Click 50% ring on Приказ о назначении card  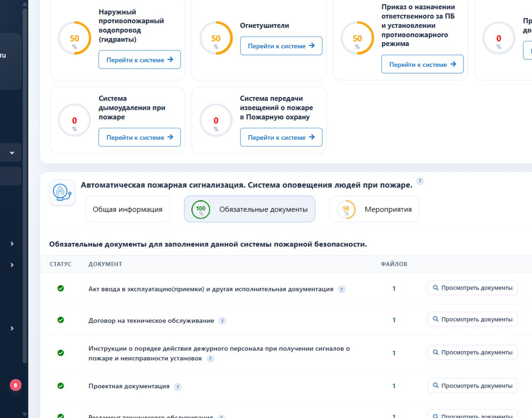pyautogui.click(x=357, y=38)
